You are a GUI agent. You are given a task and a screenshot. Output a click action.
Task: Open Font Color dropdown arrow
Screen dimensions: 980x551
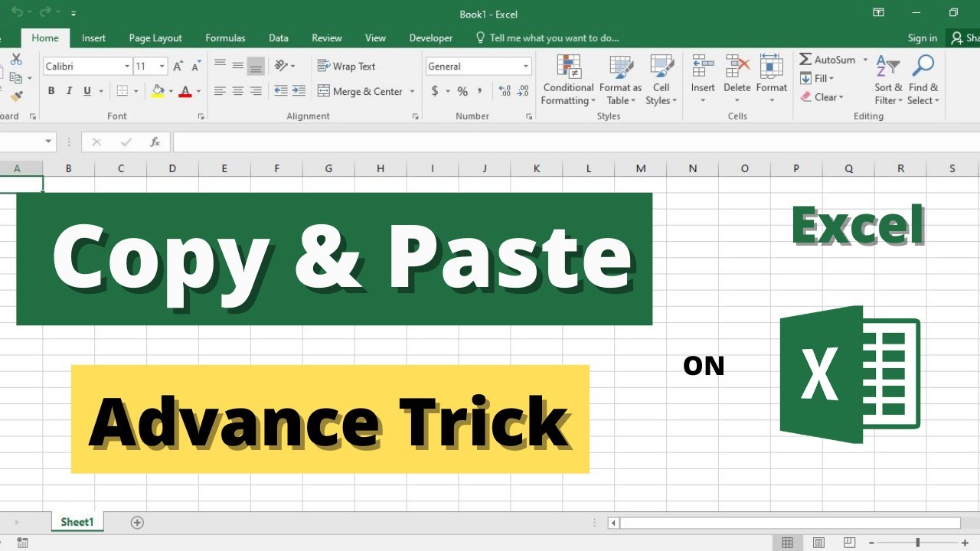198,91
